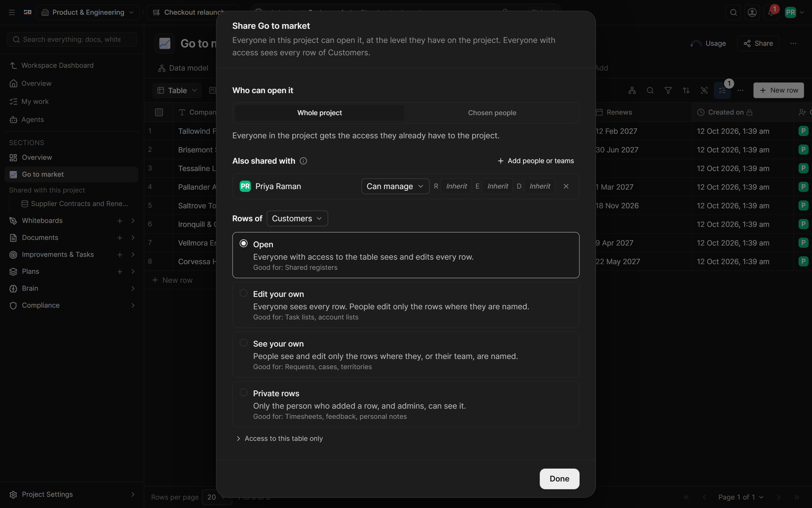Open the Customers rows-of dropdown
Screen dimensions: 812x508
[297, 218]
